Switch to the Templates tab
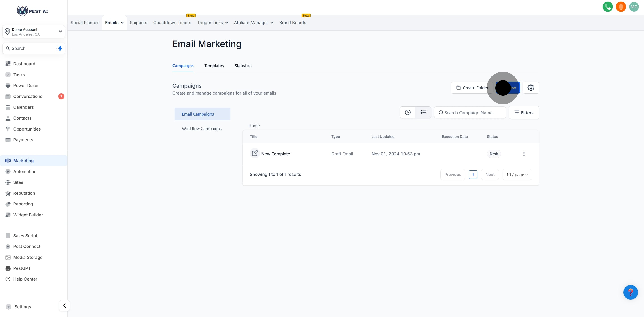 coord(214,66)
